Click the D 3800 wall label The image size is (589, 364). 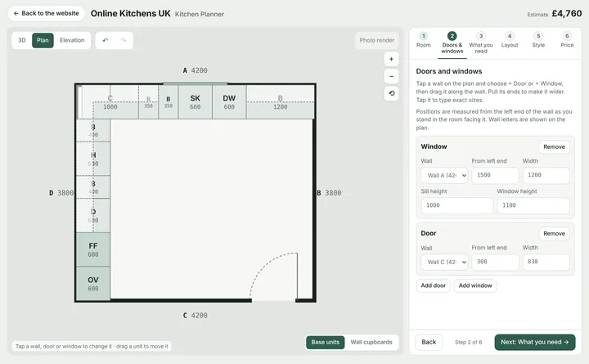(x=61, y=193)
